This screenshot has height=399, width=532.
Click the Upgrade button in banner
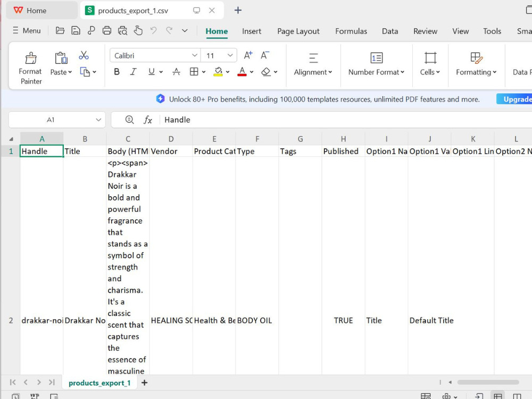[x=514, y=99]
